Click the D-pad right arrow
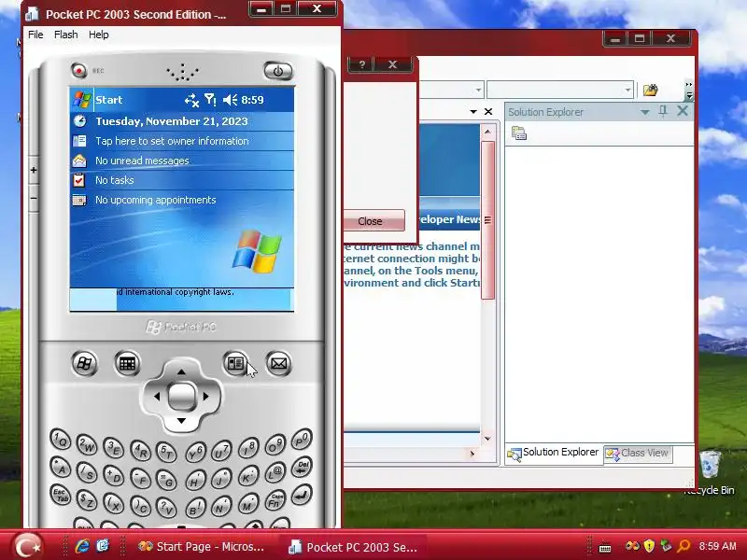The height and width of the screenshot is (560, 747). point(206,396)
